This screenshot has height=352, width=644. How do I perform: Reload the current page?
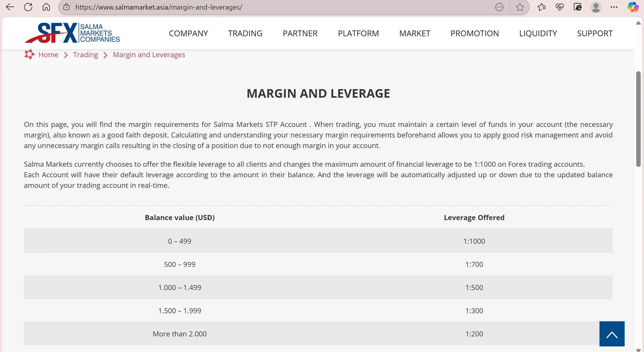tap(28, 7)
